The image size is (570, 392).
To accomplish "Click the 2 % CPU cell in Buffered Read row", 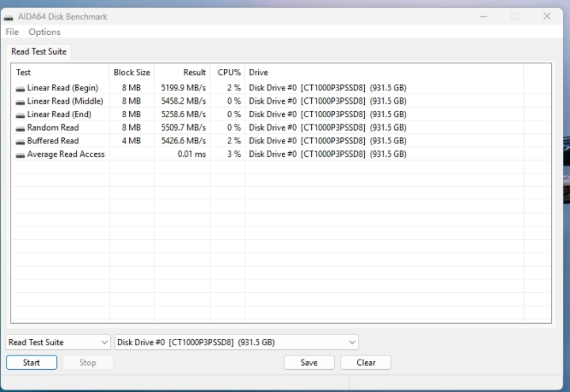I will (234, 141).
